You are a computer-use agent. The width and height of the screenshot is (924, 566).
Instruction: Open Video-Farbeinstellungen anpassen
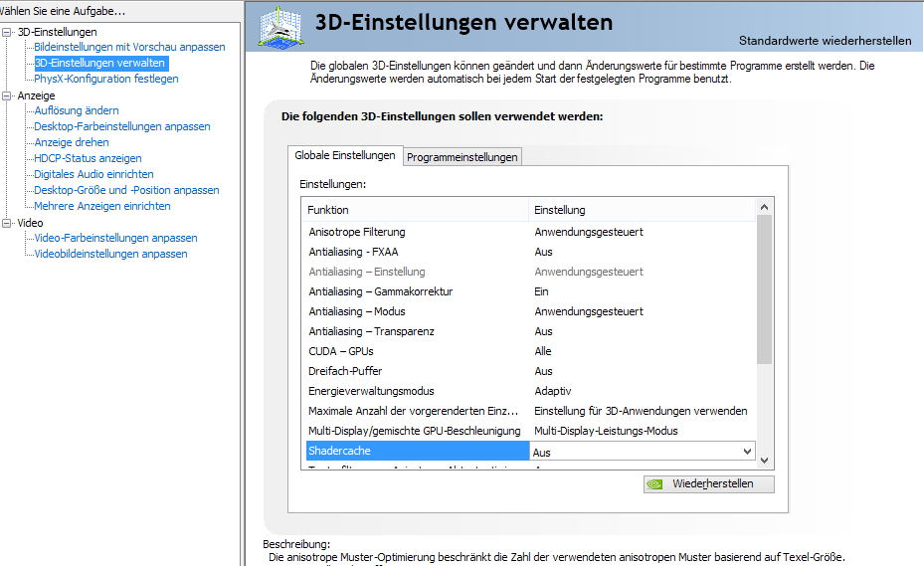click(x=115, y=238)
